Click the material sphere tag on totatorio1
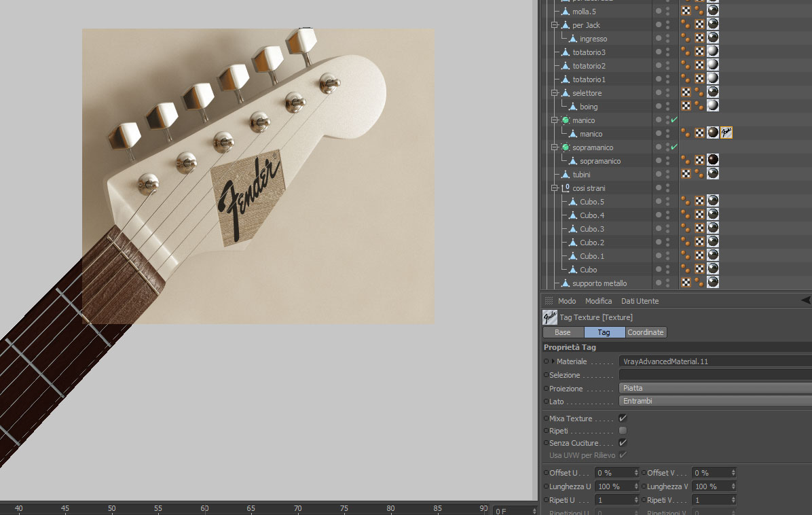This screenshot has height=515, width=812. click(x=713, y=78)
